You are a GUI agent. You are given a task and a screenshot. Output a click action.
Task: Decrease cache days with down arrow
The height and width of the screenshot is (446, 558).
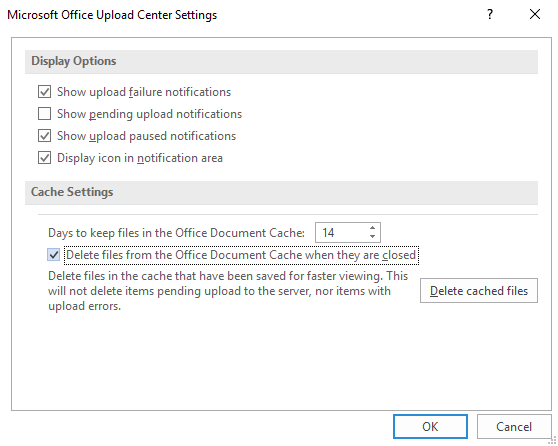[x=373, y=237]
